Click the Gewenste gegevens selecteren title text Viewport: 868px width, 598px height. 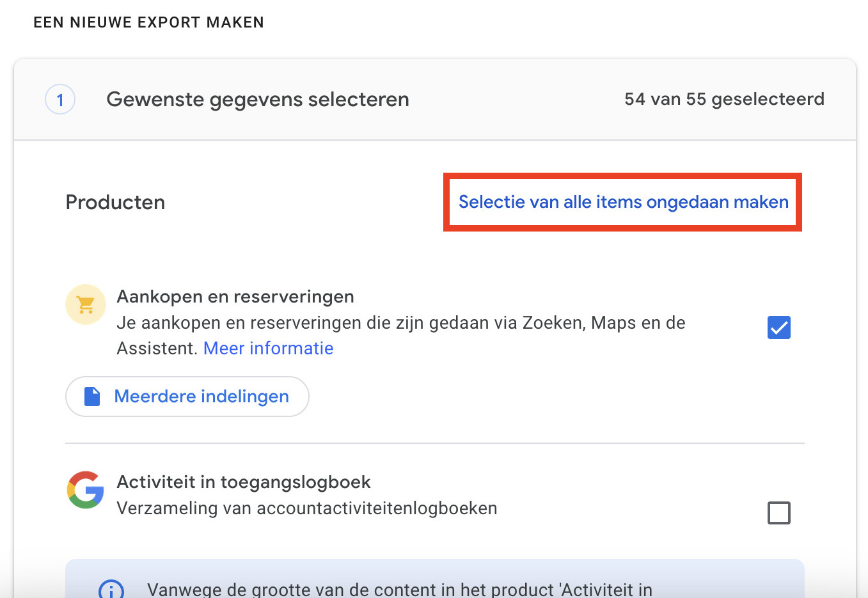pos(258,100)
